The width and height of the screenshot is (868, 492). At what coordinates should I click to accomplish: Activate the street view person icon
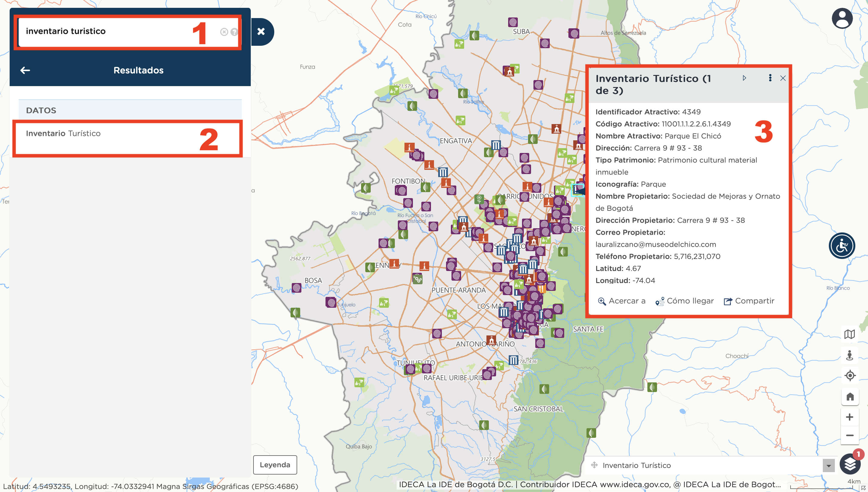(849, 355)
